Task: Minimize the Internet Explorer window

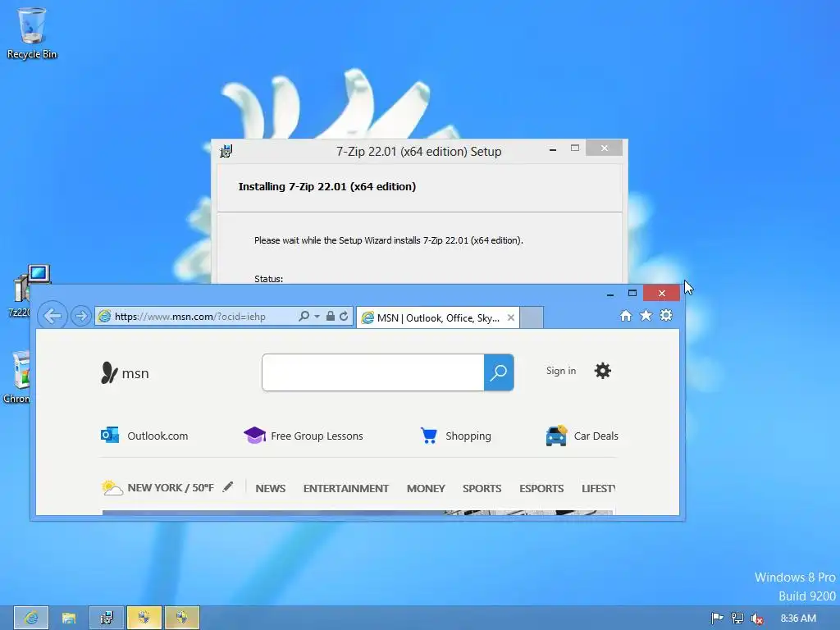Action: click(610, 293)
